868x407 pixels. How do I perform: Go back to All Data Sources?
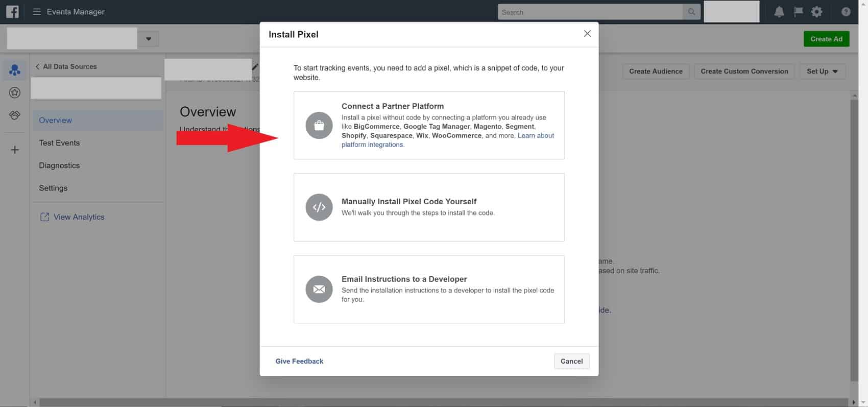[x=66, y=66]
